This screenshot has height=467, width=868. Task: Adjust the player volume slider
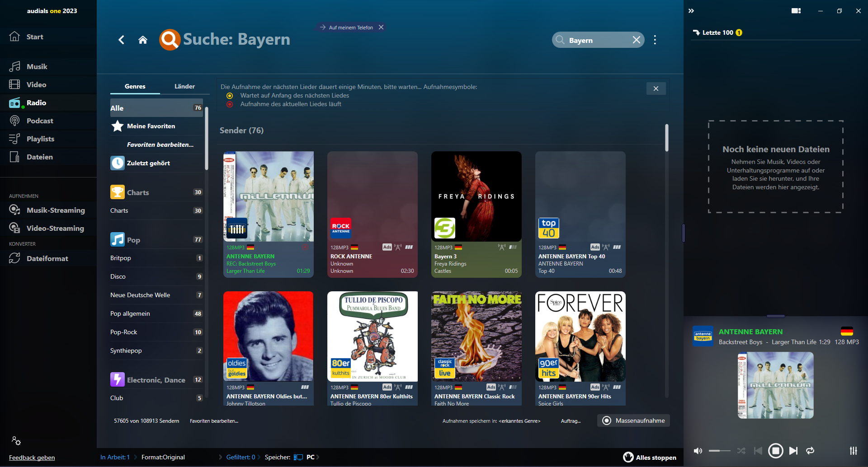719,451
